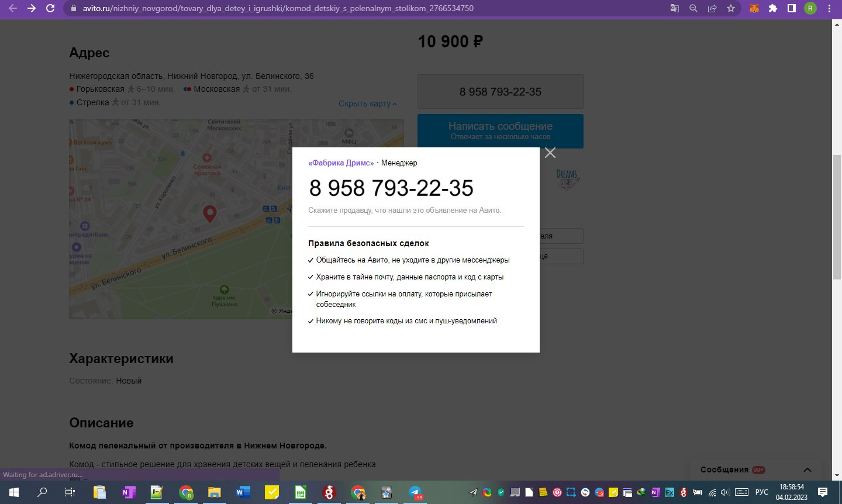This screenshot has width=842, height=504.
Task: Click the phone number button under the price
Action: [x=501, y=92]
